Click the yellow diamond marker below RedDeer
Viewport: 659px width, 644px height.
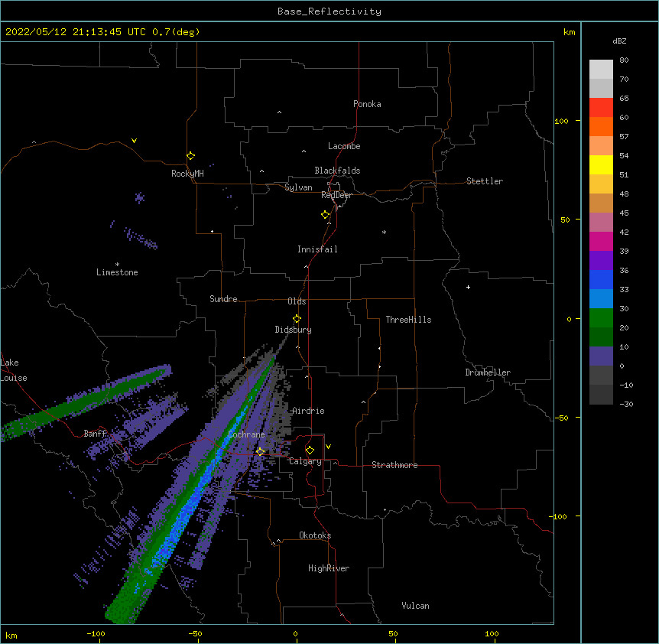pyautogui.click(x=326, y=215)
